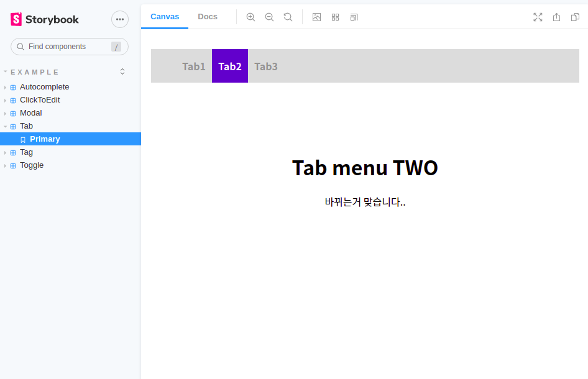Select the active Tab2
Image resolution: width=588 pixels, height=379 pixels.
pos(230,66)
